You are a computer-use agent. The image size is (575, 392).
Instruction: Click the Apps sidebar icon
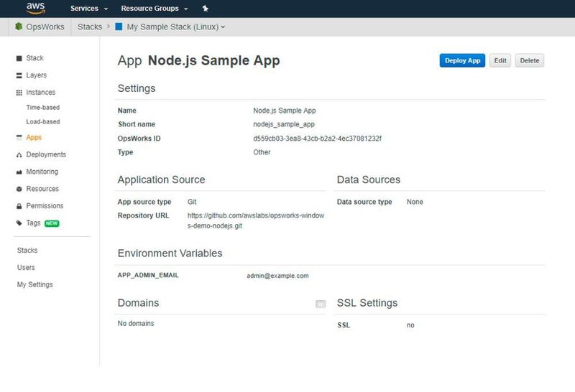(x=19, y=137)
